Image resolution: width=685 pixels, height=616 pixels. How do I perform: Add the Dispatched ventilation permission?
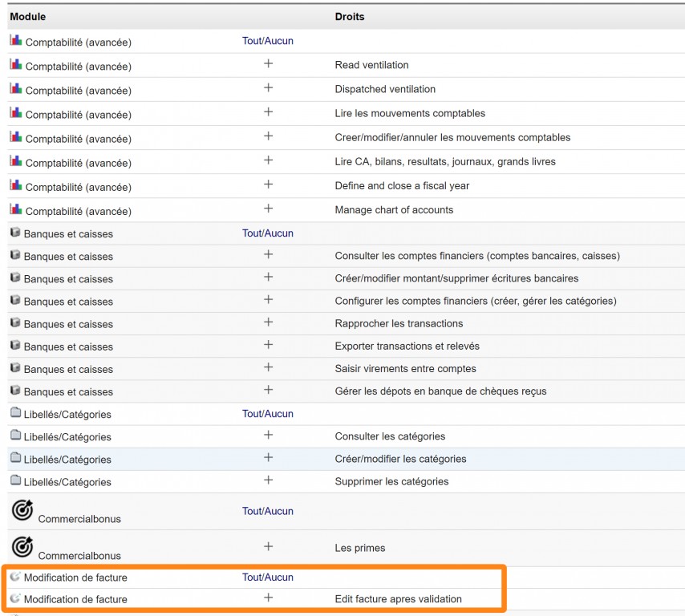click(268, 88)
